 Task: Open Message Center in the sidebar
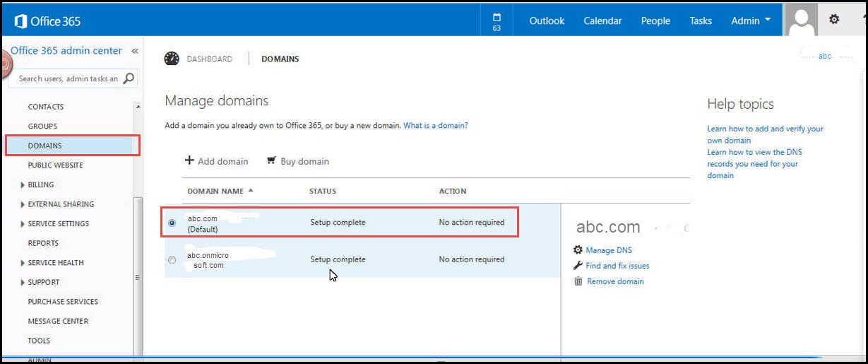click(x=58, y=321)
